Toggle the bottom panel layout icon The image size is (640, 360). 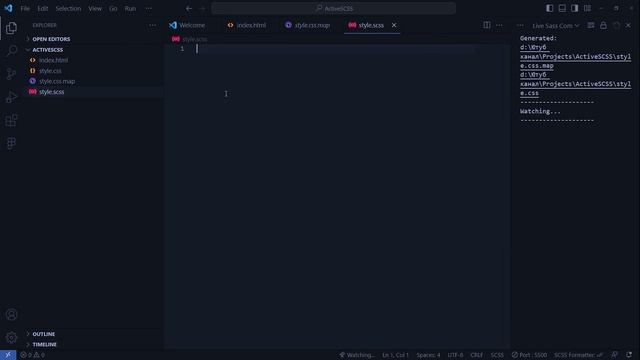click(562, 8)
